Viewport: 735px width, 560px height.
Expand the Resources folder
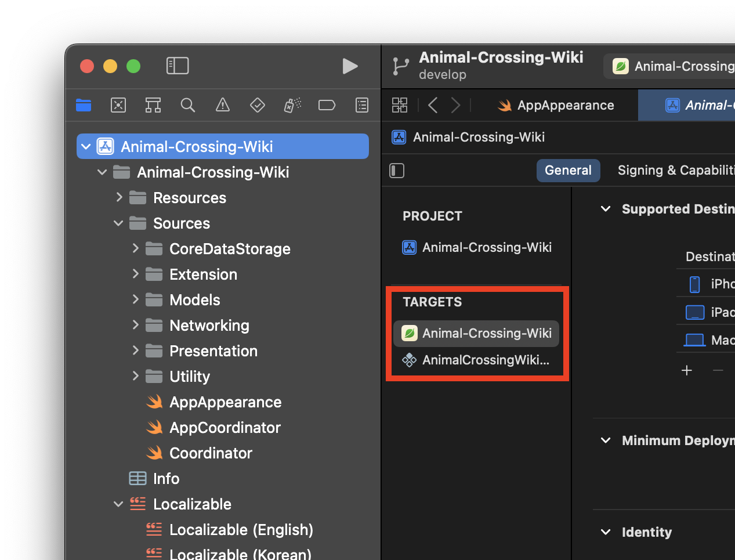pos(119,197)
